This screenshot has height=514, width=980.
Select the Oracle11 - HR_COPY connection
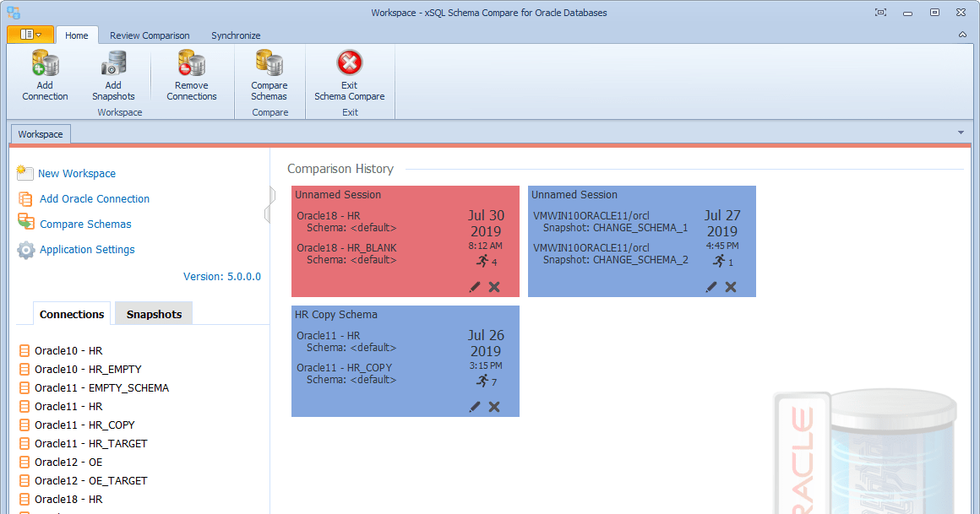click(84, 425)
